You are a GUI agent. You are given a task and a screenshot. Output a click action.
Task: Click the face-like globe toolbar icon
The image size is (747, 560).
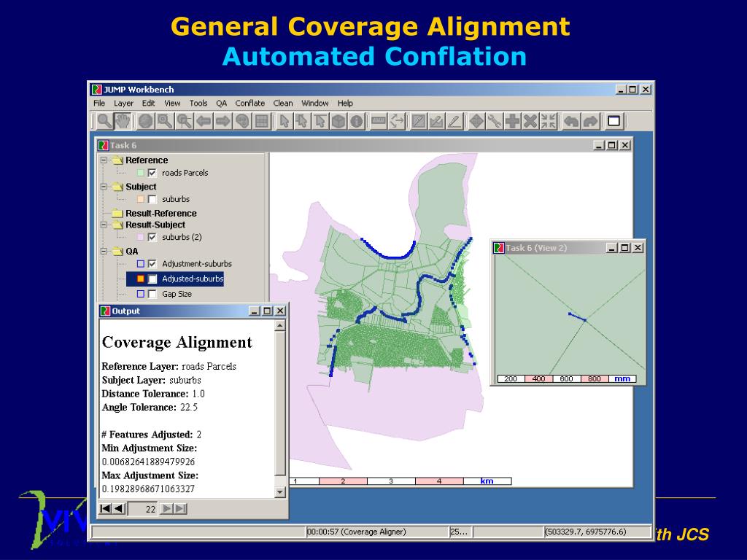coord(242,121)
